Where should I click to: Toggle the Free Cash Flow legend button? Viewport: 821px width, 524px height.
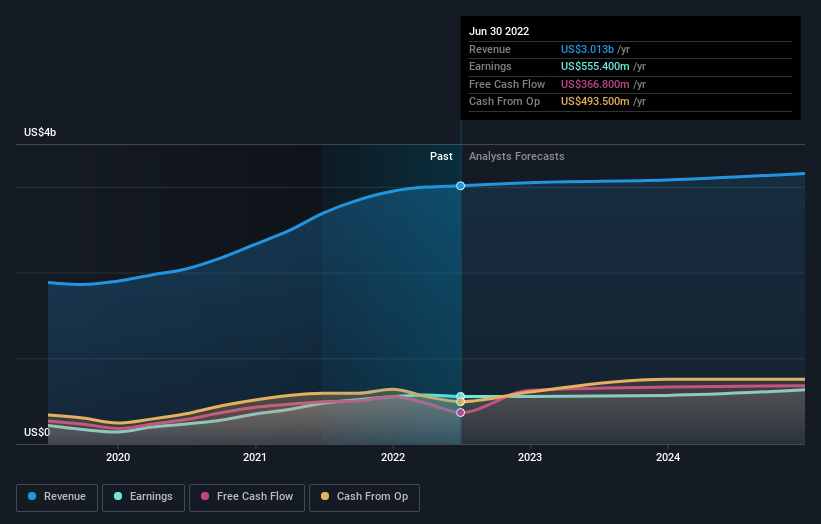(x=247, y=497)
